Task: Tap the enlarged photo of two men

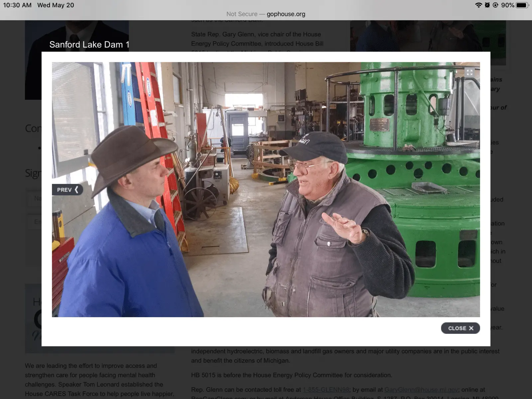Action: [266, 190]
